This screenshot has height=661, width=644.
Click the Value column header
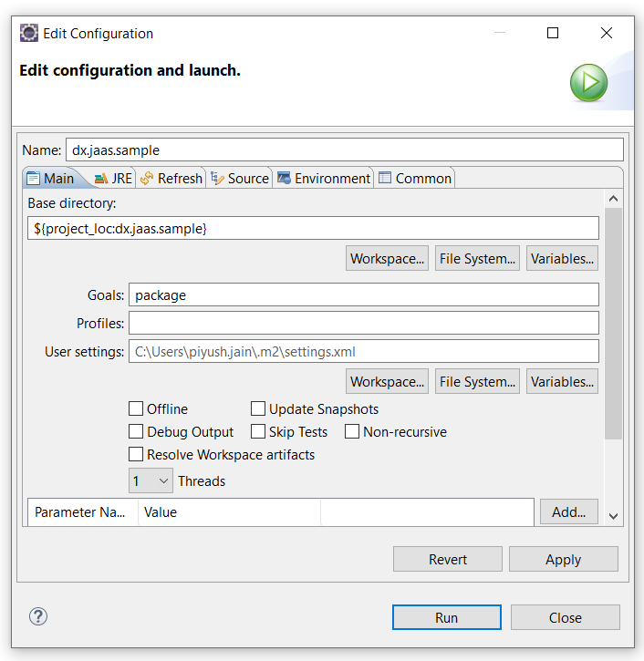[230, 512]
